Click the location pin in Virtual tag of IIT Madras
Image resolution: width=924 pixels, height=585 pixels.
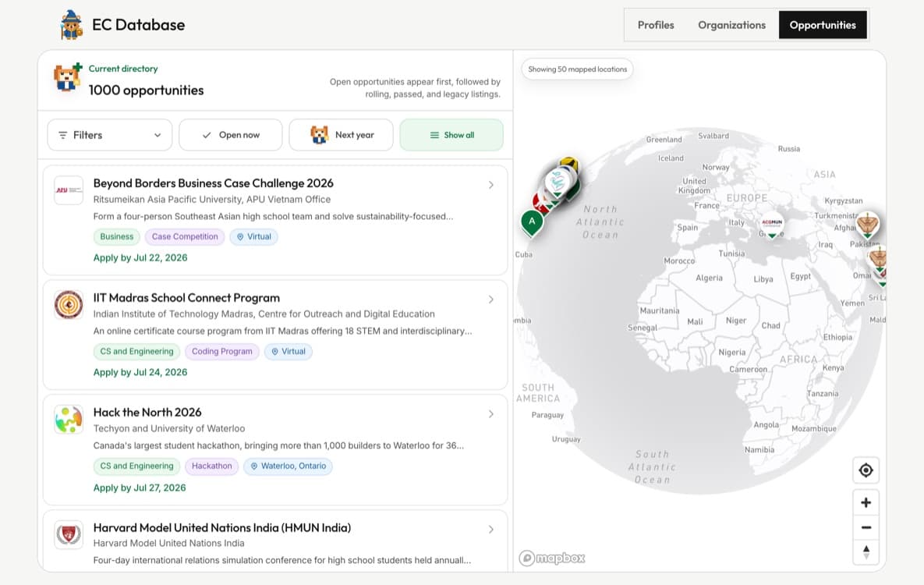(x=274, y=352)
